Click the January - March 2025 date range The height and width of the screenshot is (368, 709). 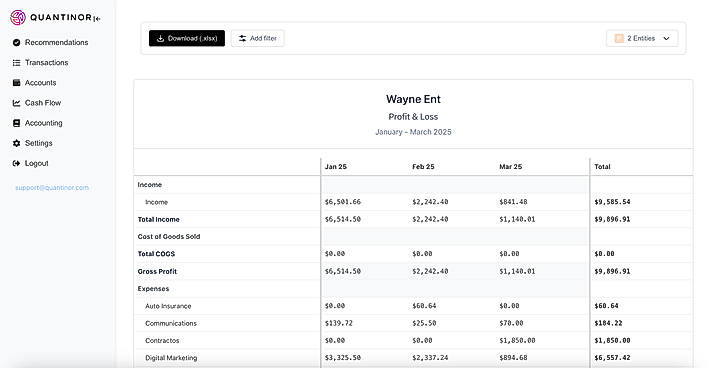413,132
